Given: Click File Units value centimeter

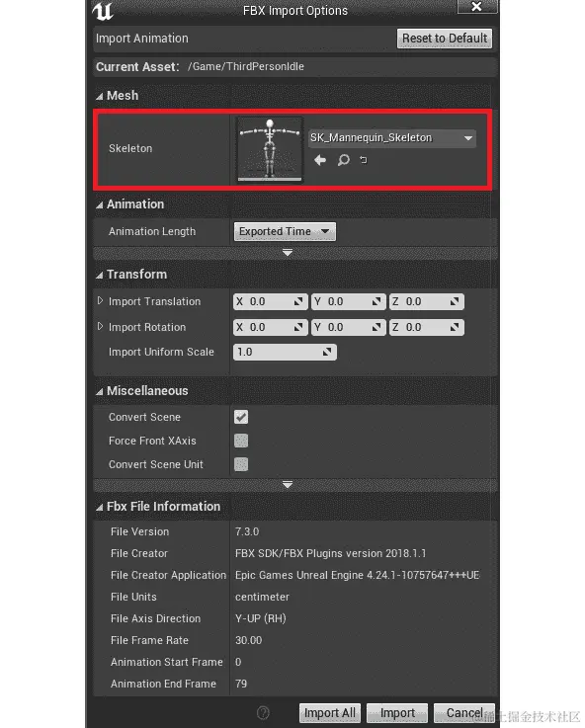Looking at the screenshot, I should coord(262,597).
